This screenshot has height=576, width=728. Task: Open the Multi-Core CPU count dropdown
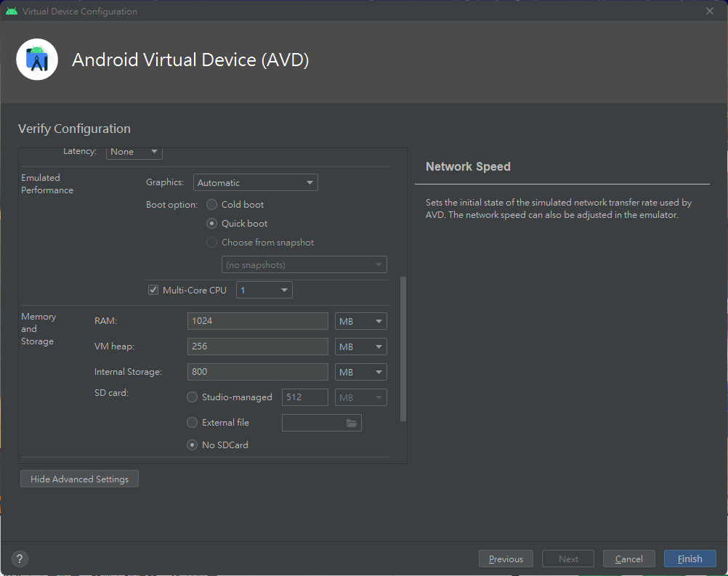[264, 290]
